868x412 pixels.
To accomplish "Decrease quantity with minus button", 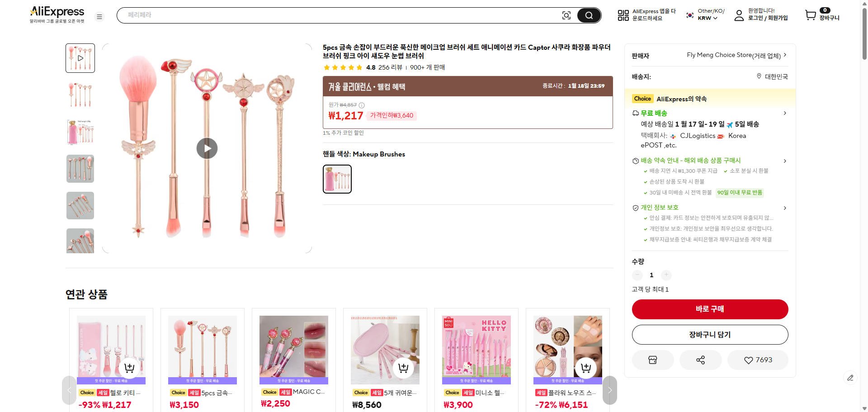I will pos(637,275).
